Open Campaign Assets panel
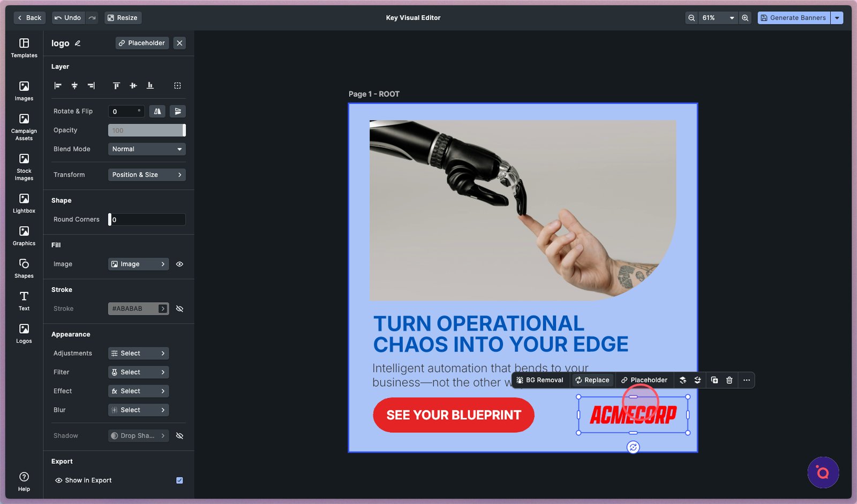857x504 pixels. tap(24, 127)
